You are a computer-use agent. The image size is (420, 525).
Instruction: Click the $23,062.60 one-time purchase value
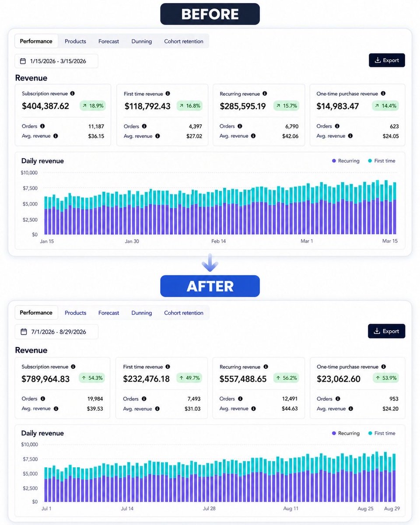click(x=339, y=379)
